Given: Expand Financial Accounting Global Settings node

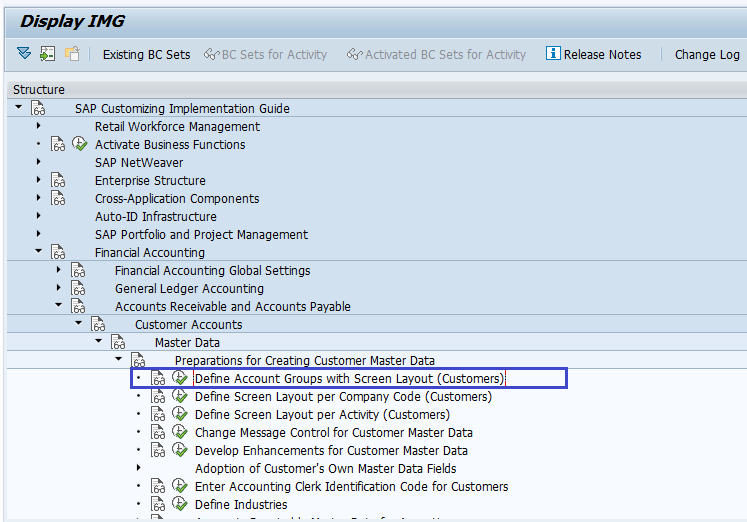Looking at the screenshot, I should pyautogui.click(x=59, y=270).
